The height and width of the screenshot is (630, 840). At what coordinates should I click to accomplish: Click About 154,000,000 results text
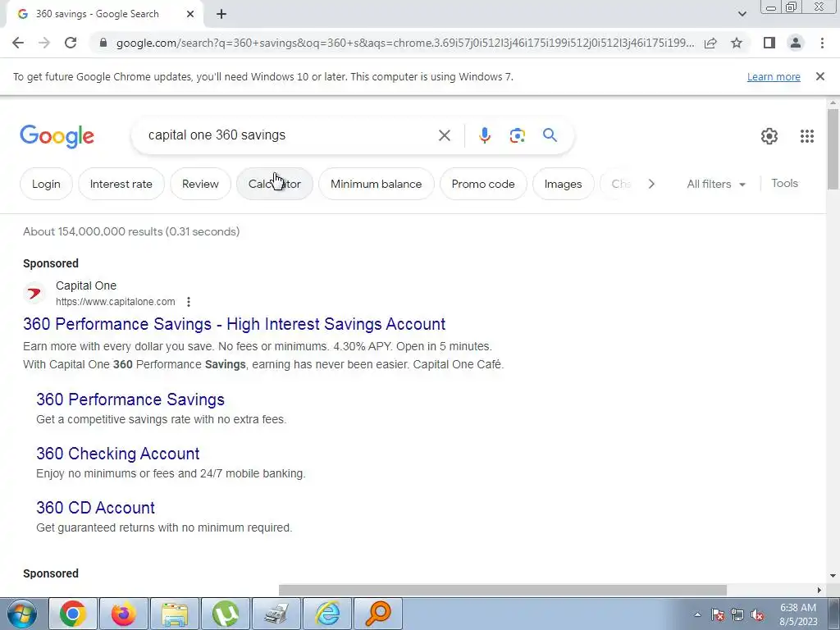[x=131, y=231]
